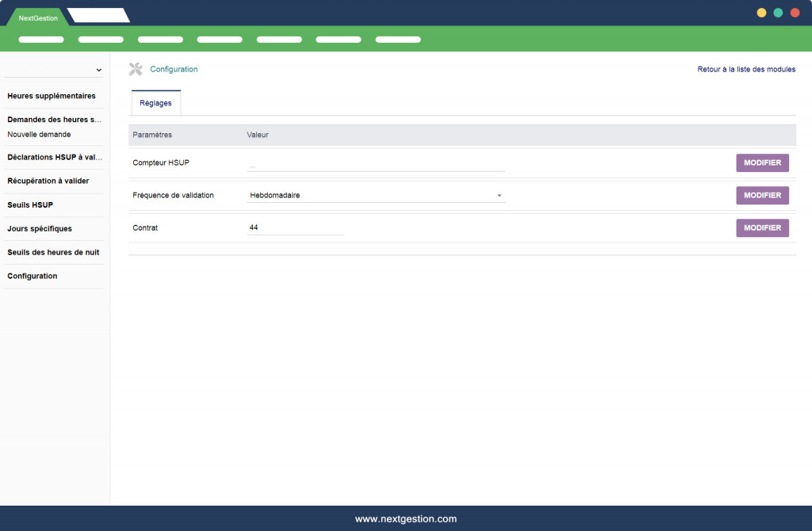Click the red close window dot
This screenshot has height=531, width=812.
795,13
